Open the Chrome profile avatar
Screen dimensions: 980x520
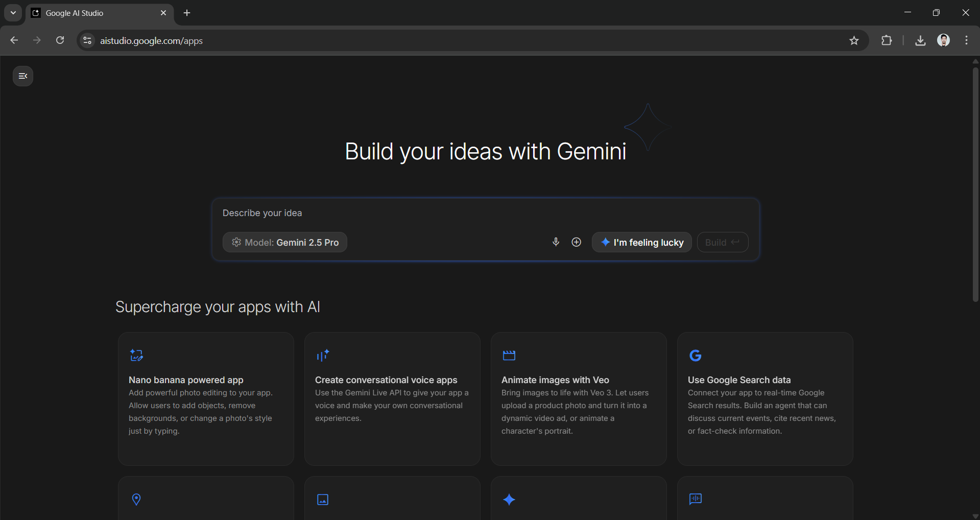943,41
